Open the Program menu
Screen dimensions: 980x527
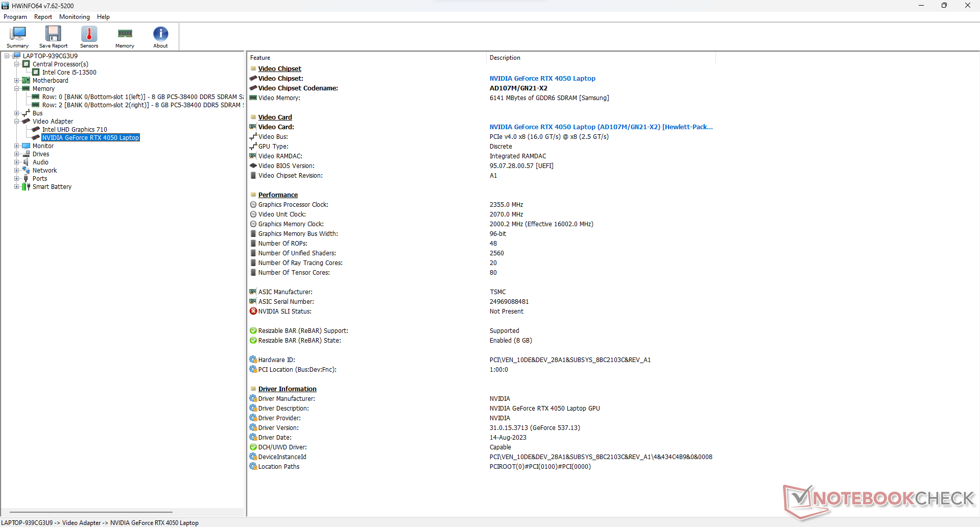pos(15,17)
